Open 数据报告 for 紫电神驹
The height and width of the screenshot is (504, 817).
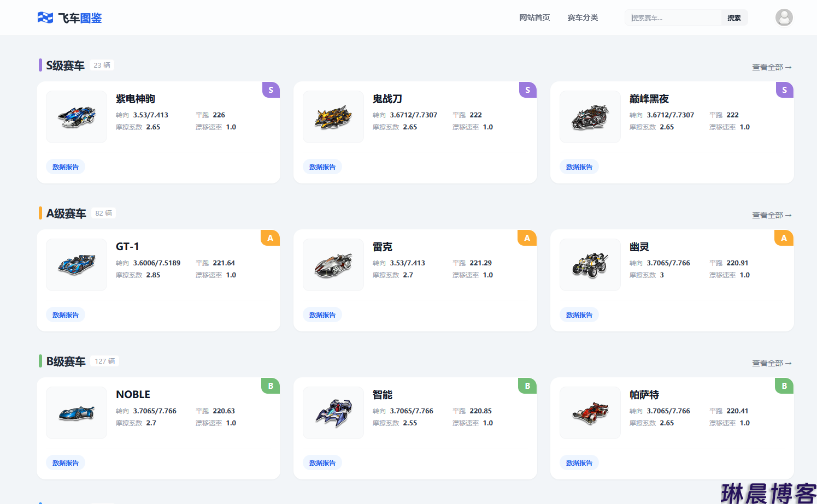click(65, 167)
